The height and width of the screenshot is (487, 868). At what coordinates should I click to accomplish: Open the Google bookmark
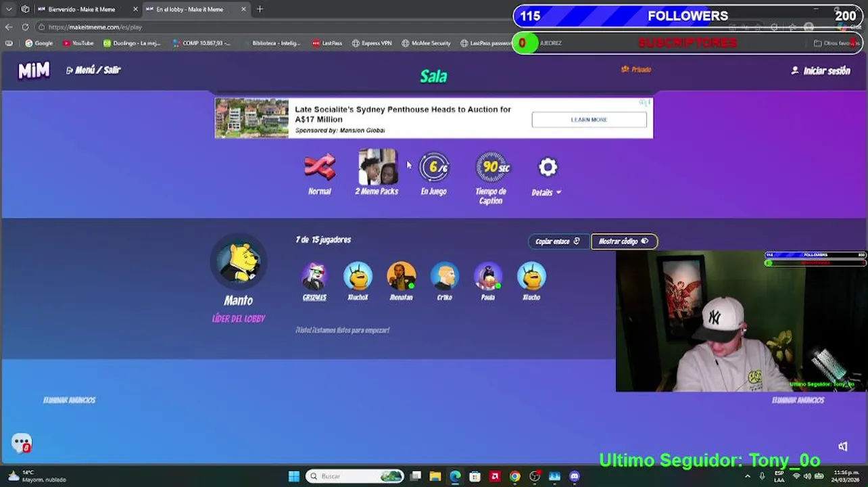[x=39, y=43]
